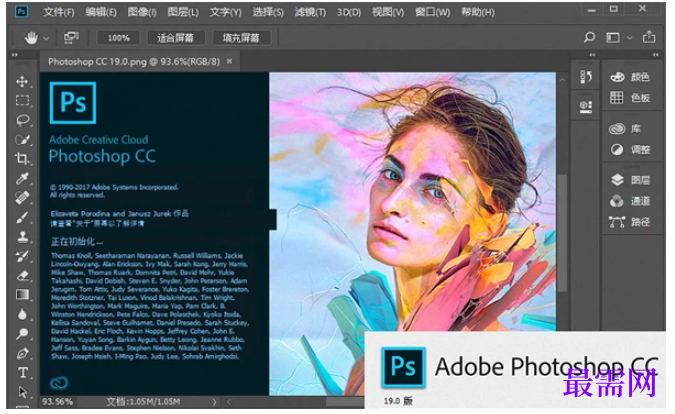Select the Gradient tool
The height and width of the screenshot is (414, 675).
pyautogui.click(x=22, y=295)
